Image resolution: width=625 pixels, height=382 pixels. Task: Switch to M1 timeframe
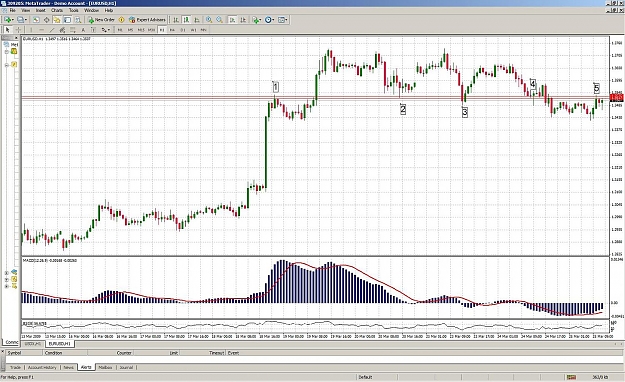click(x=120, y=30)
